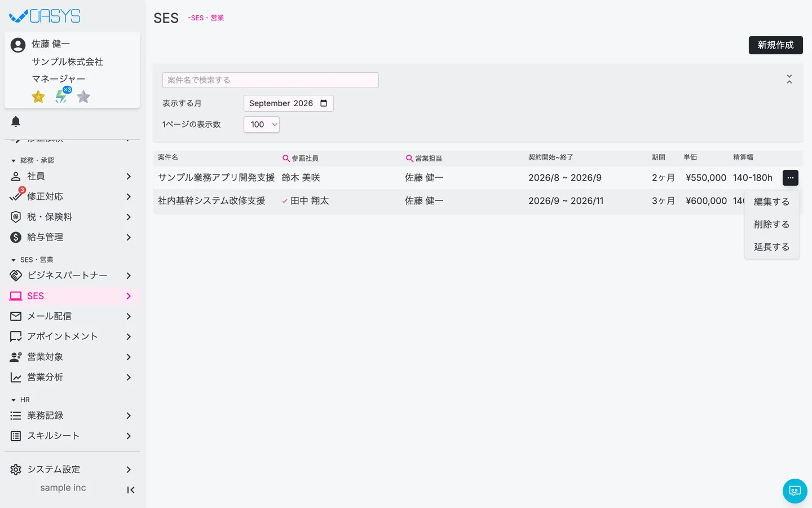Open calendar picker in month field
Screen dimensions: 812x508
pos(324,103)
